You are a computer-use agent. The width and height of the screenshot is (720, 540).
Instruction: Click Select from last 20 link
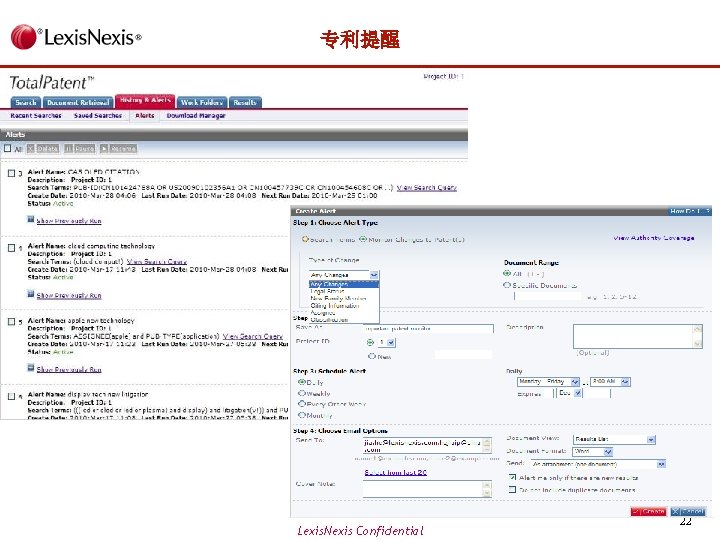pyautogui.click(x=396, y=472)
